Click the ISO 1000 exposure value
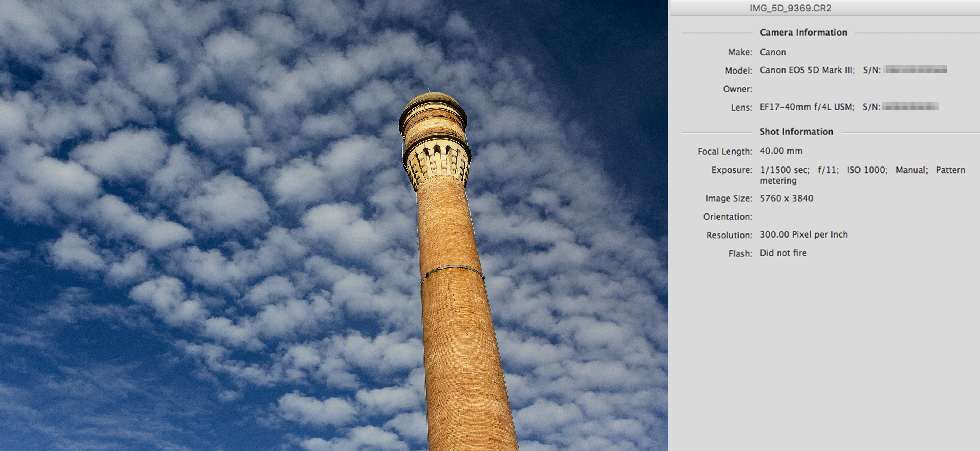Image resolution: width=980 pixels, height=451 pixels. click(867, 170)
